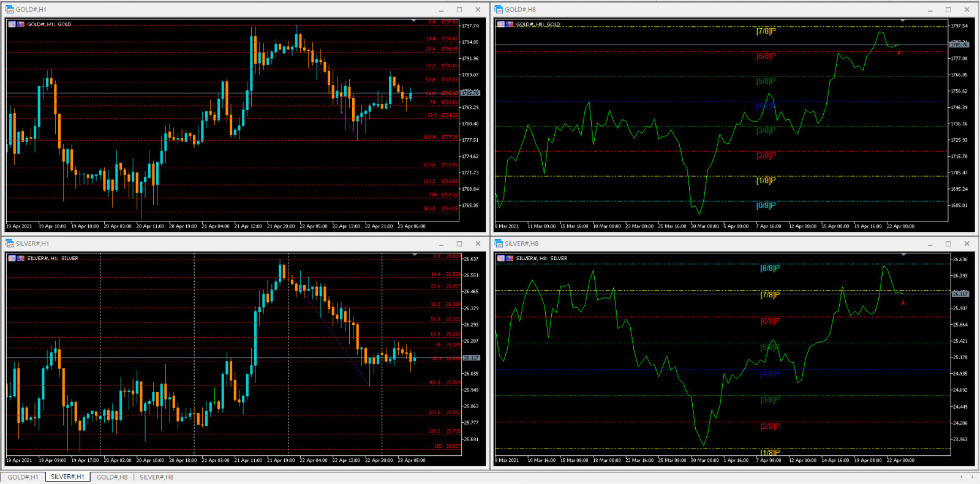Click the SILVER#,H1 window title chart icon
The image size is (980, 484).
10,244
